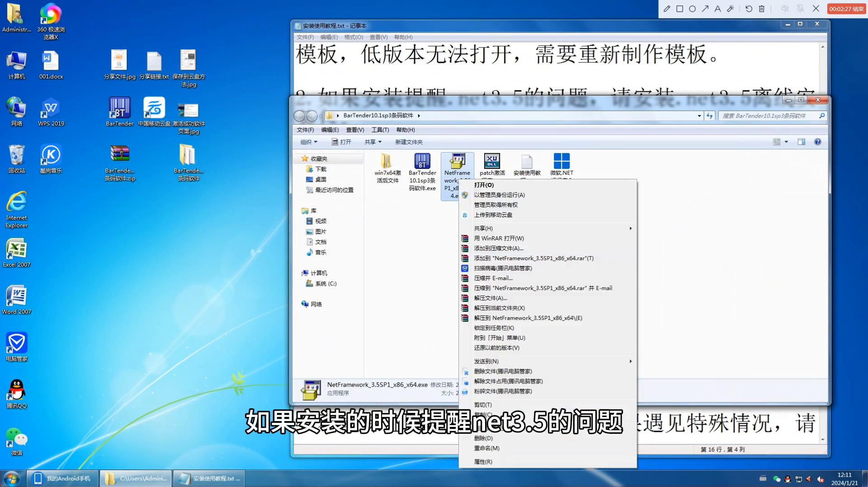Select 系统 (C:) drive in navigation pane
This screenshot has width=868, height=487.
(x=321, y=284)
